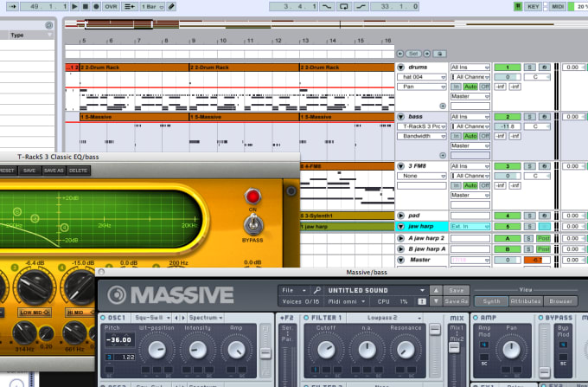Click Save As in Massive header
Screen dimensions: 588x387
pyautogui.click(x=456, y=301)
